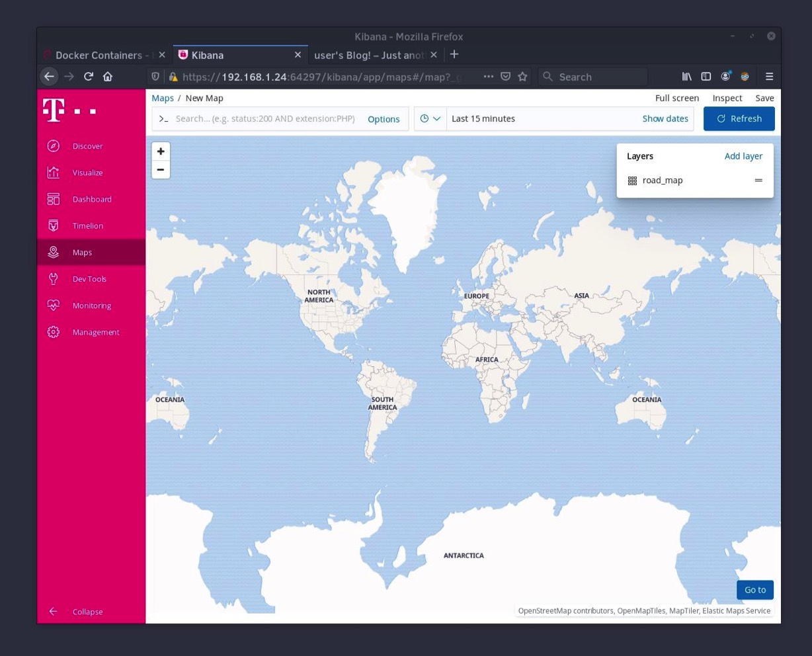Go back with the Firefox back arrow

pyautogui.click(x=49, y=77)
